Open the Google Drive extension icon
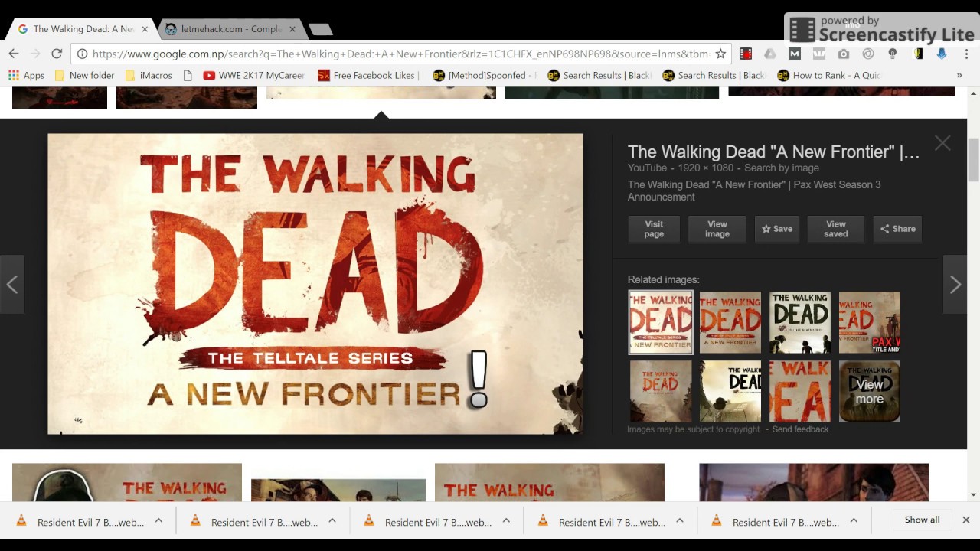This screenshot has height=551, width=980. tap(770, 54)
